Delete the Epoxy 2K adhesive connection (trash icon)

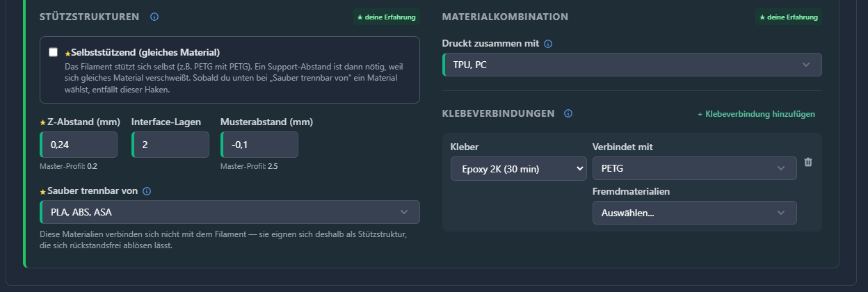(808, 162)
